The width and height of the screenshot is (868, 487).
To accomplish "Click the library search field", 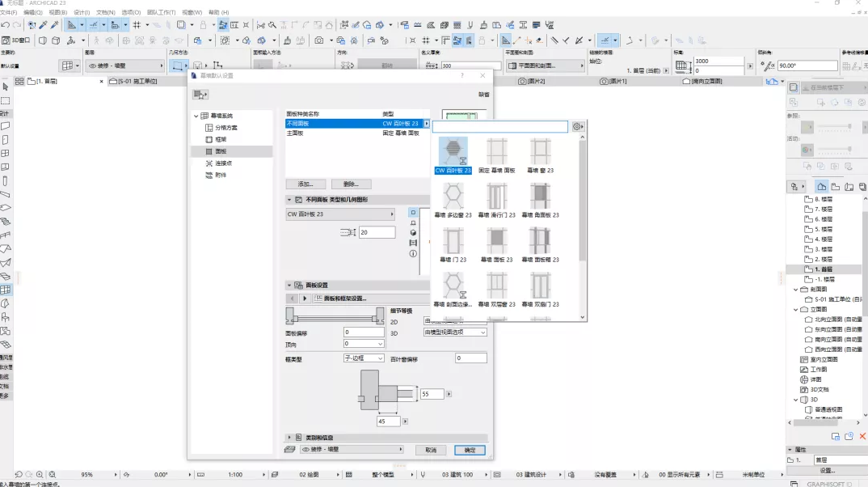I will click(500, 127).
